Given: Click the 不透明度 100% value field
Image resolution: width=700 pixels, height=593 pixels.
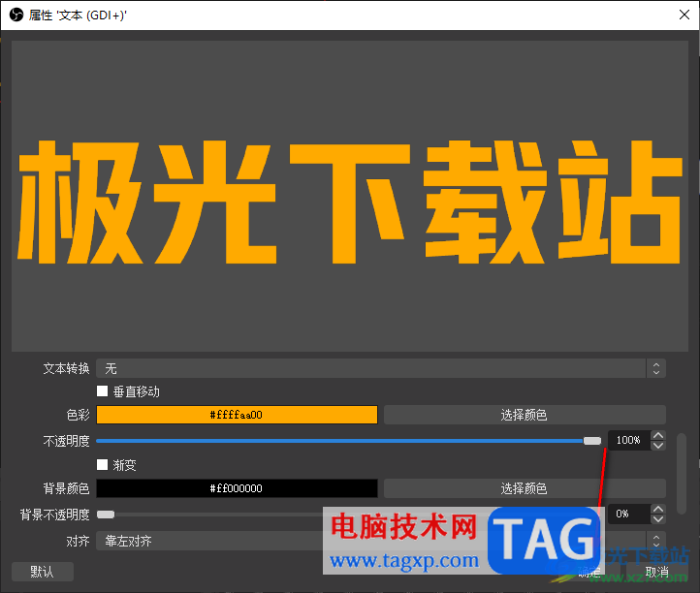Looking at the screenshot, I should pos(628,441).
